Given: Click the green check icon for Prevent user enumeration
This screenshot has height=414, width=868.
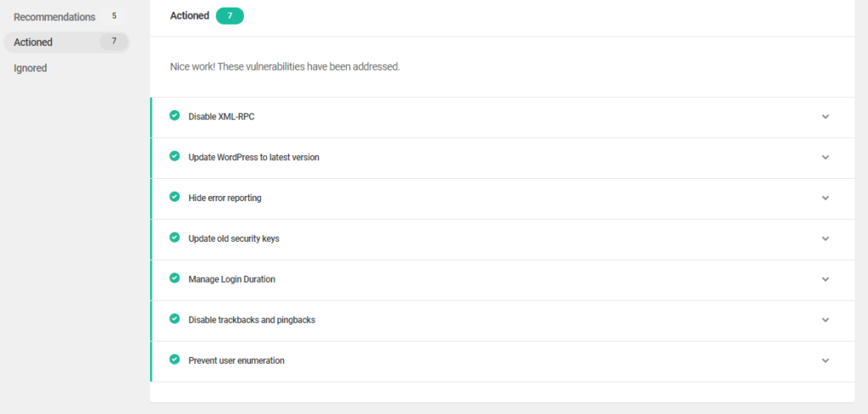Looking at the screenshot, I should 175,359.
